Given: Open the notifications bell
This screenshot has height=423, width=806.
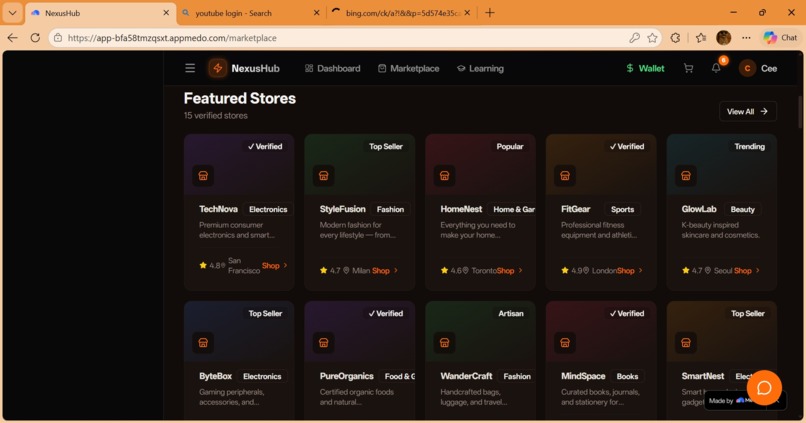Looking at the screenshot, I should pyautogui.click(x=716, y=68).
